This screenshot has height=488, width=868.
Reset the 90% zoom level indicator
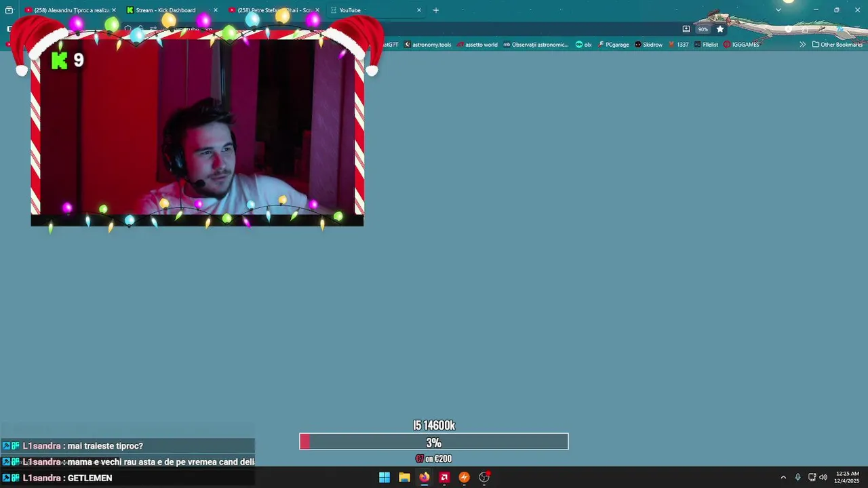[703, 29]
